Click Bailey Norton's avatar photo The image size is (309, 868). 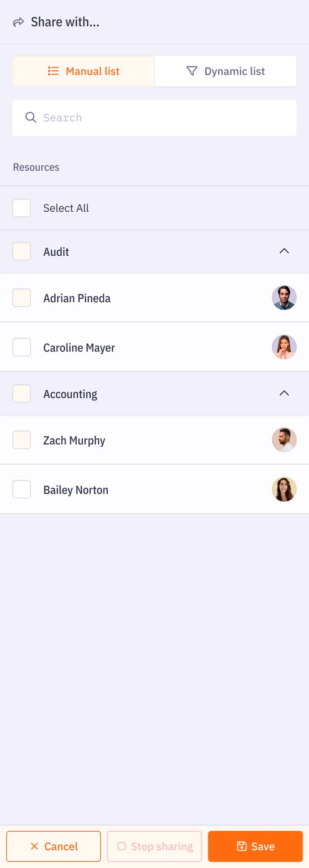284,489
